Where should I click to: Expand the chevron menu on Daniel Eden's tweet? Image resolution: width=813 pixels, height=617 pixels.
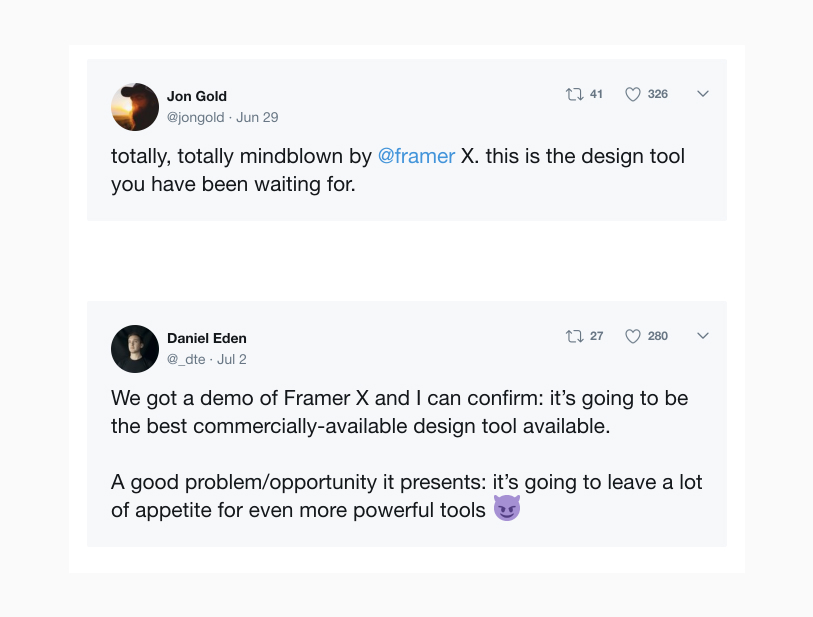click(703, 336)
